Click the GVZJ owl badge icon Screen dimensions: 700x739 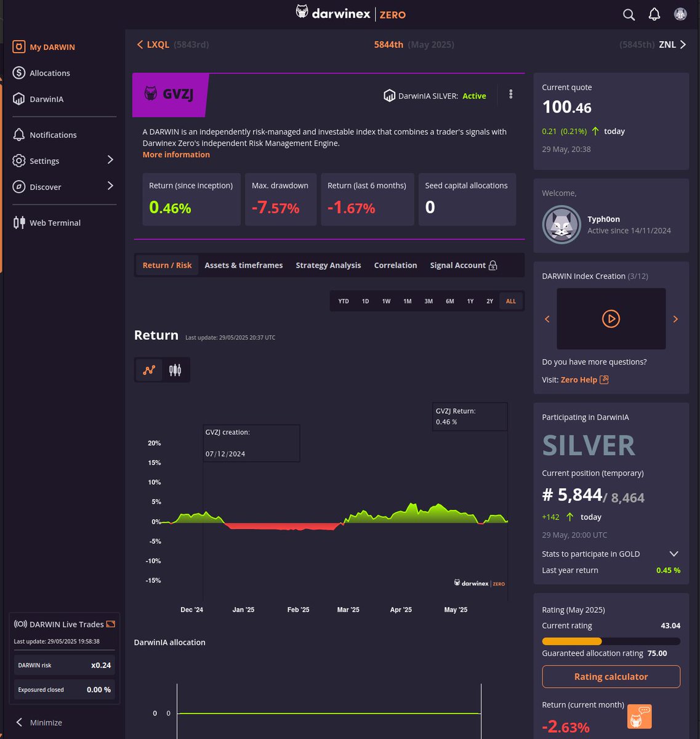pos(150,94)
